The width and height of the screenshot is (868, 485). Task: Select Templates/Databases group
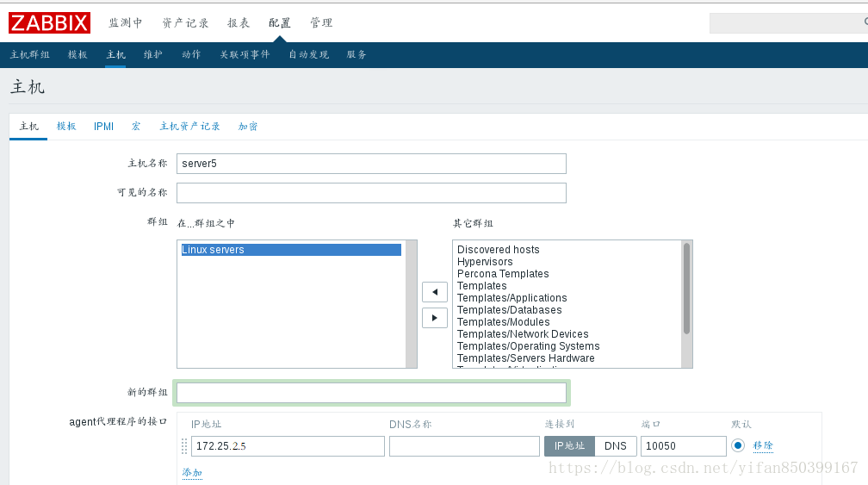(x=509, y=310)
